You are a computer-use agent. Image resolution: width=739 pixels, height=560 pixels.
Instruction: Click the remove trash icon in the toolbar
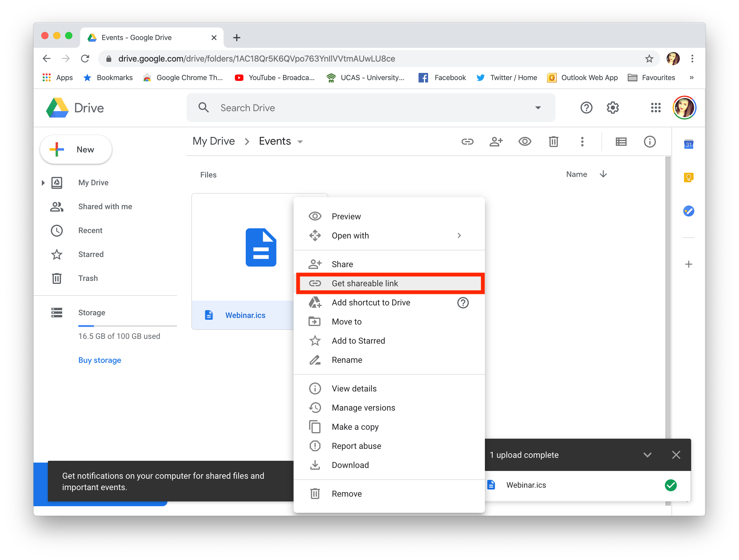(x=553, y=142)
